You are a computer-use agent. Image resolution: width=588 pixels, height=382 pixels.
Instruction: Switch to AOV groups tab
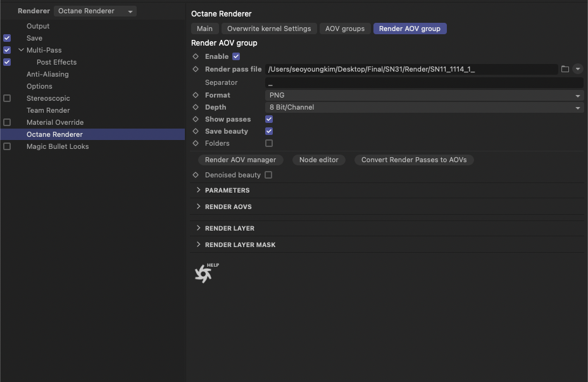click(345, 29)
